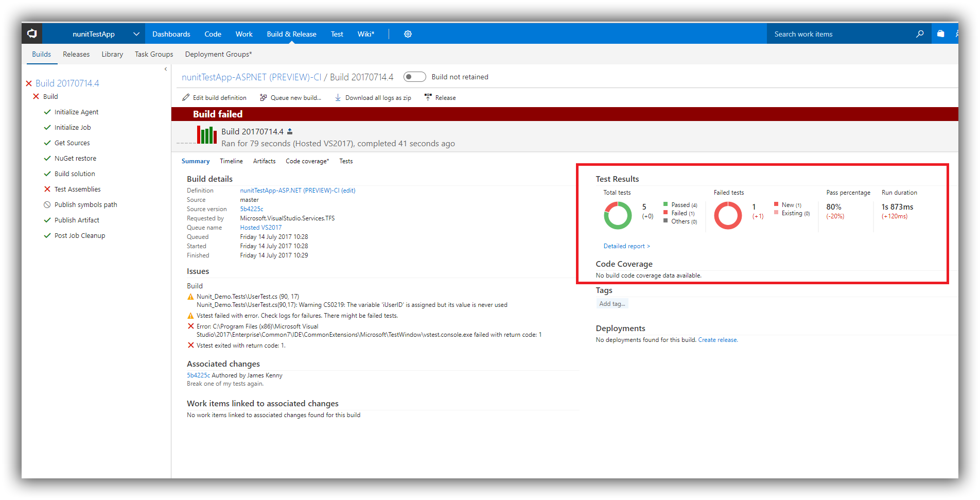Open the Test hub
Screen dimensions: 980x500
click(x=337, y=34)
